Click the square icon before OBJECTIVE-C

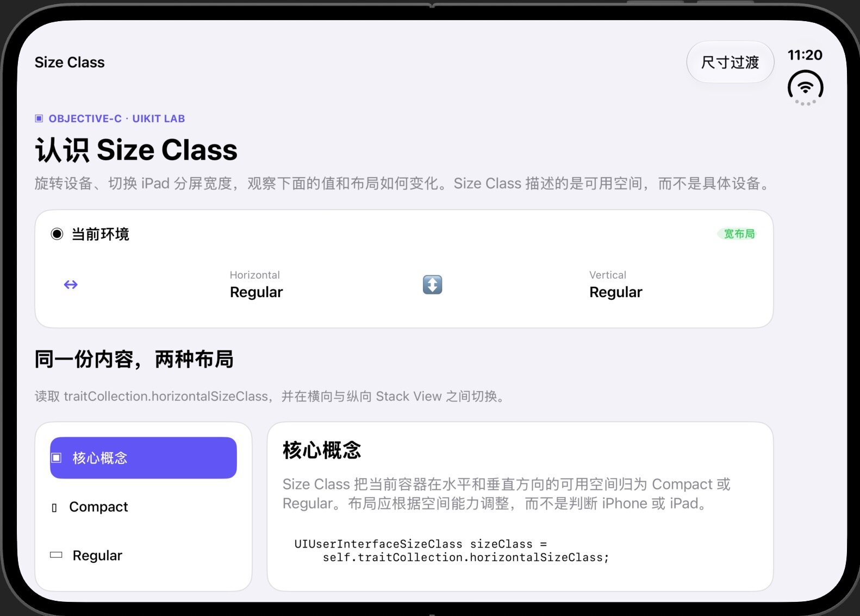[x=39, y=118]
